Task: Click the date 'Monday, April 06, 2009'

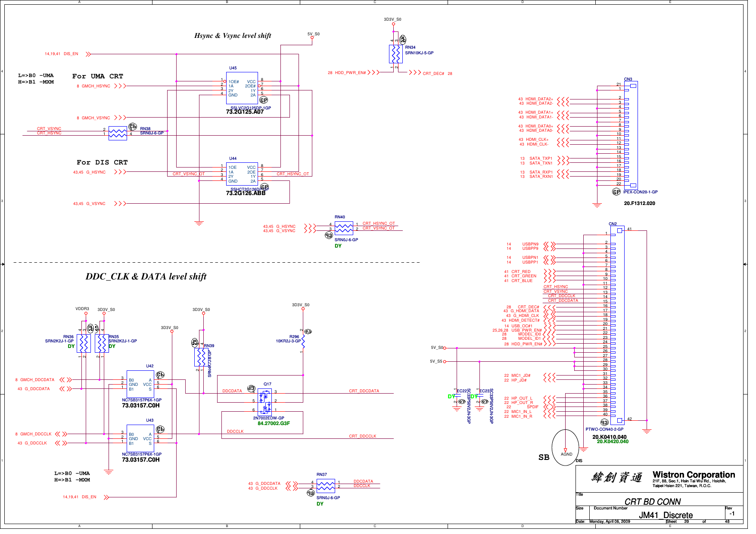Action: pos(609,522)
